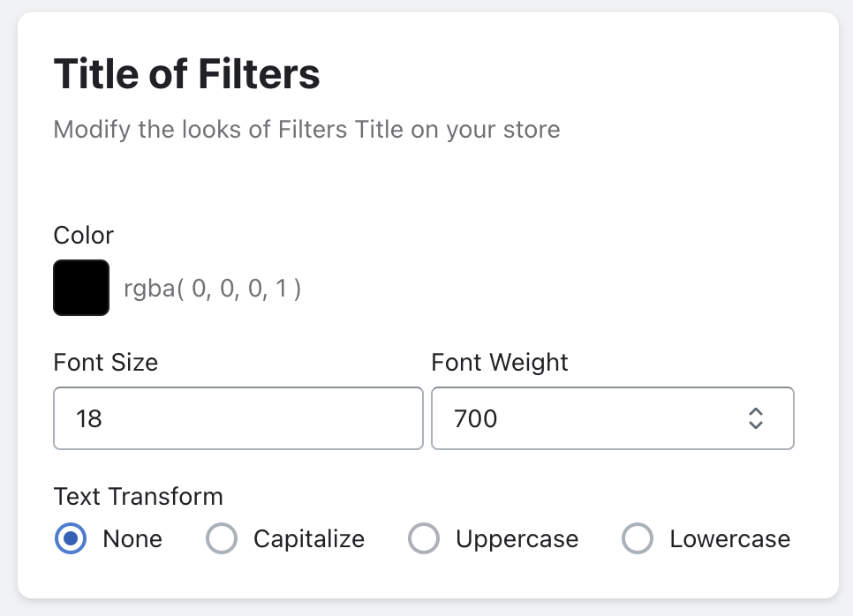The width and height of the screenshot is (853, 616).
Task: Click the "Text Transform" group label
Action: [x=139, y=496]
